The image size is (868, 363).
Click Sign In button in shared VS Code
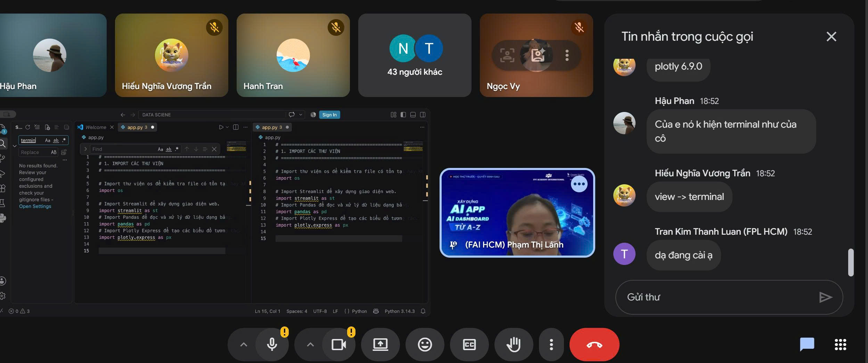coord(329,115)
